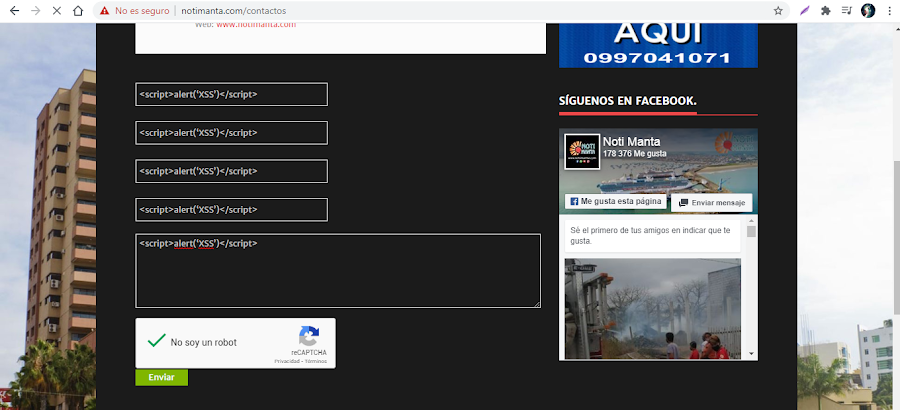The height and width of the screenshot is (410, 900).
Task: Open the purple feather extension icon
Action: pos(805,11)
